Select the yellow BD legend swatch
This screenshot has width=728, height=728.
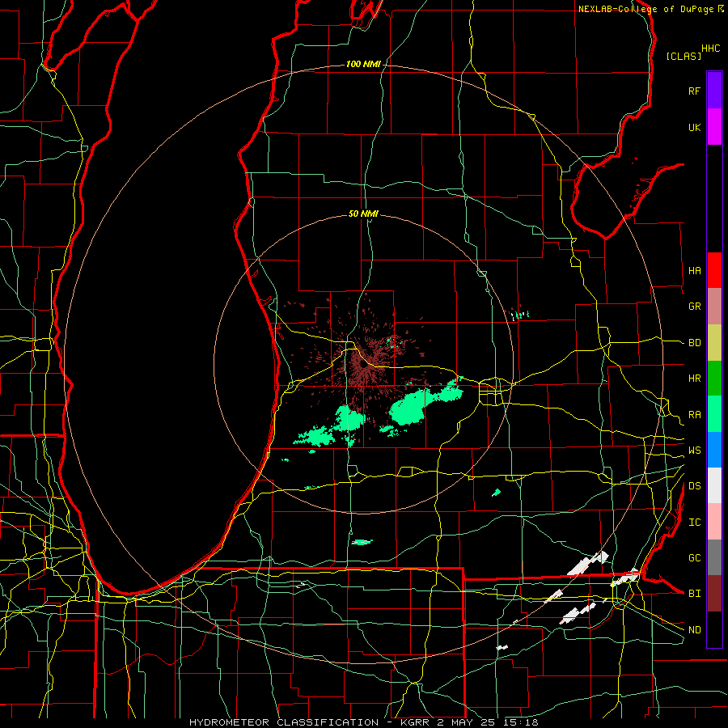(x=714, y=343)
